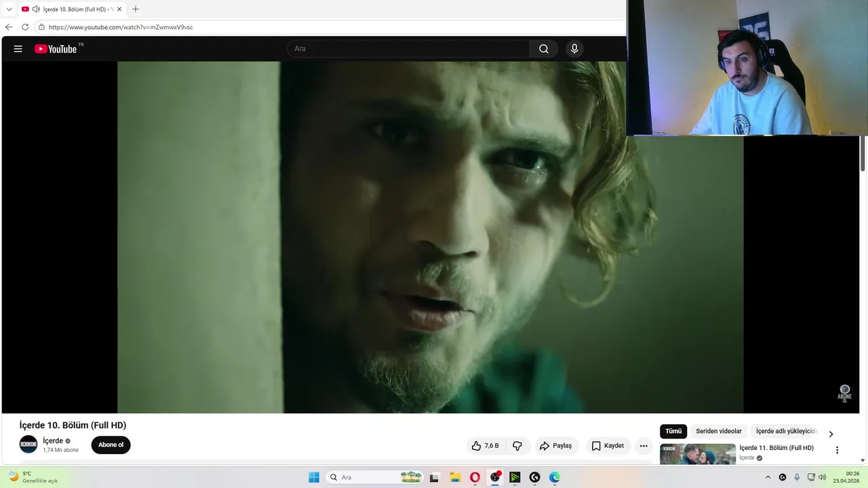Click the address bar URL
This screenshot has height=488, width=868.
(x=121, y=27)
